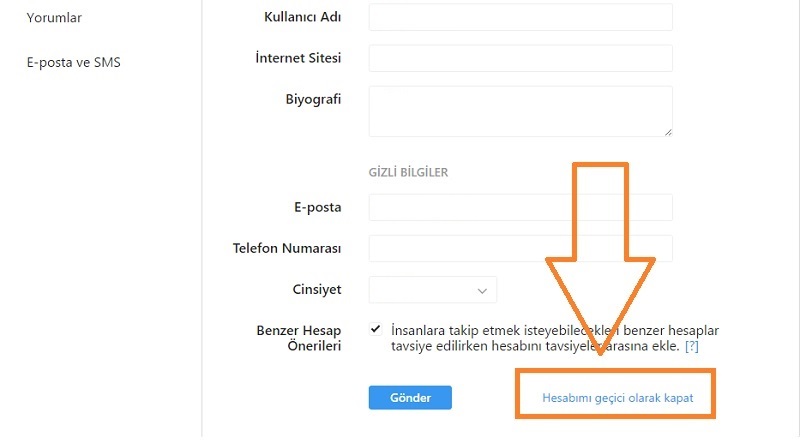Click the Telefon Numarası field
Screen dimensions: 800x440
click(520, 248)
